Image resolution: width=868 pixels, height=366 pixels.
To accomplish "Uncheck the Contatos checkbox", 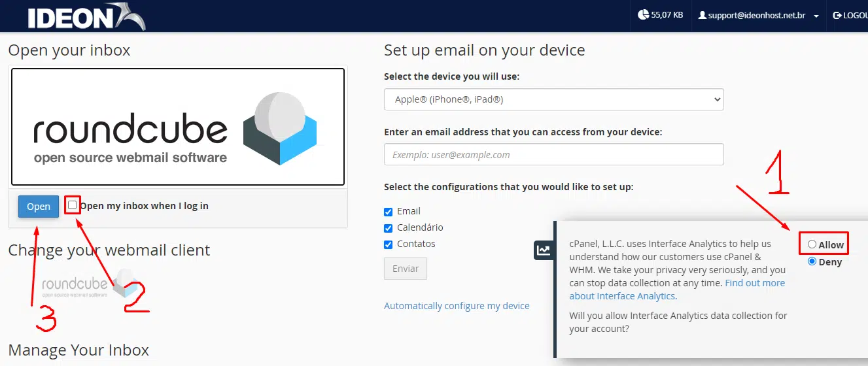I will tap(389, 244).
